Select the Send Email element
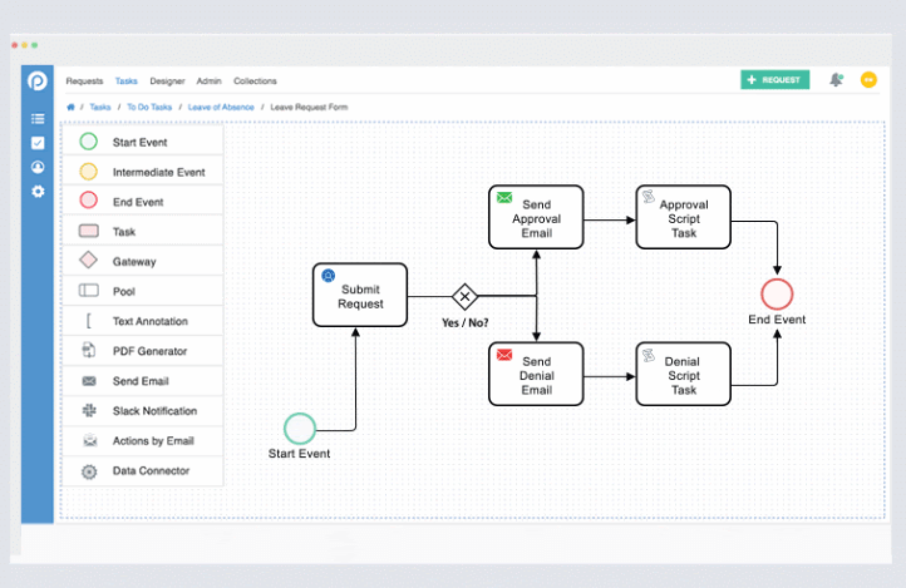This screenshot has width=906, height=588. pyautogui.click(x=141, y=381)
